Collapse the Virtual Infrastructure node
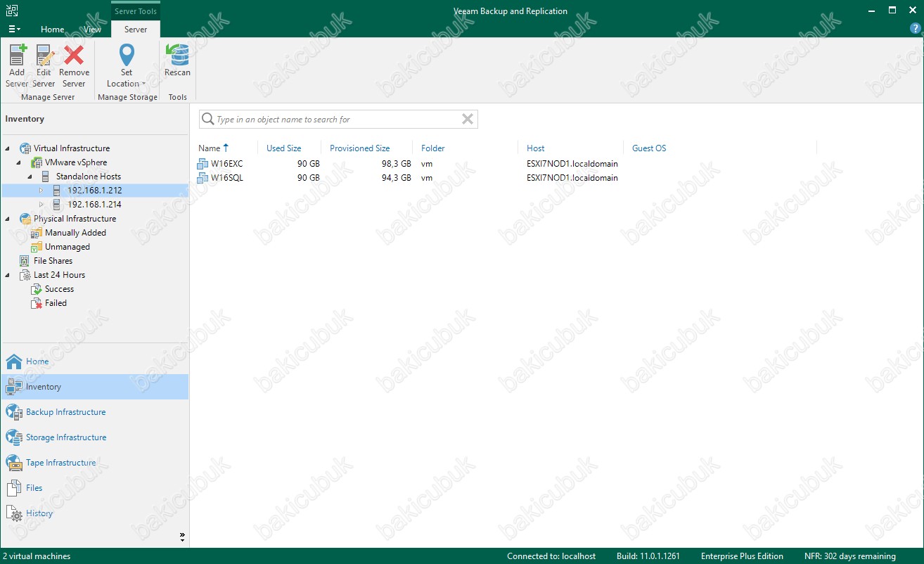 [8, 148]
